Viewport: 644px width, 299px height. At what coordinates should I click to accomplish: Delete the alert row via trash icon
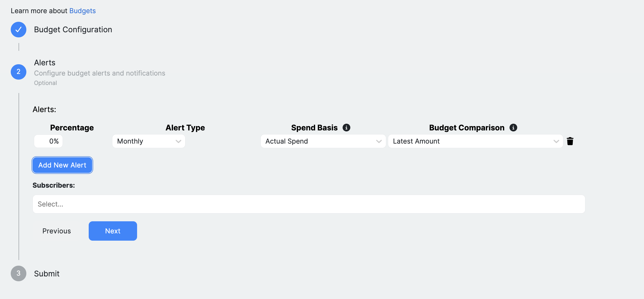click(x=570, y=141)
